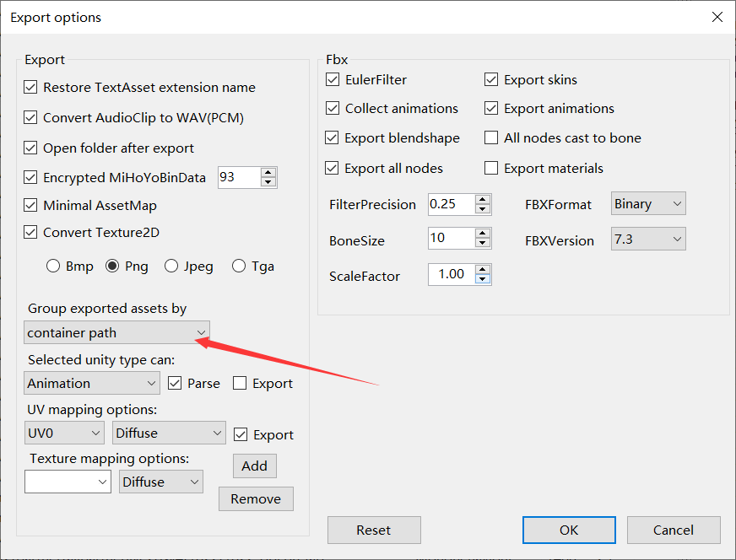The height and width of the screenshot is (560, 736).
Task: Open the UV mapping Diffuse dropdown
Action: point(169,433)
